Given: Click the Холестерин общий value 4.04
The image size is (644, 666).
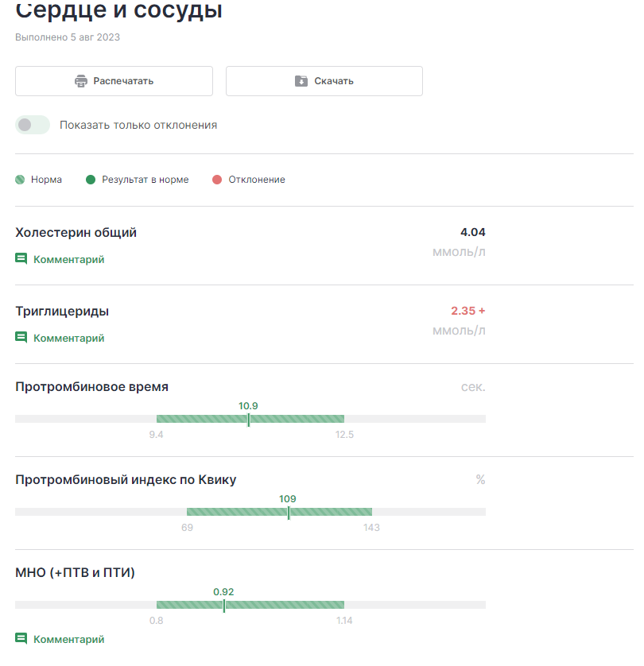Looking at the screenshot, I should point(472,232).
